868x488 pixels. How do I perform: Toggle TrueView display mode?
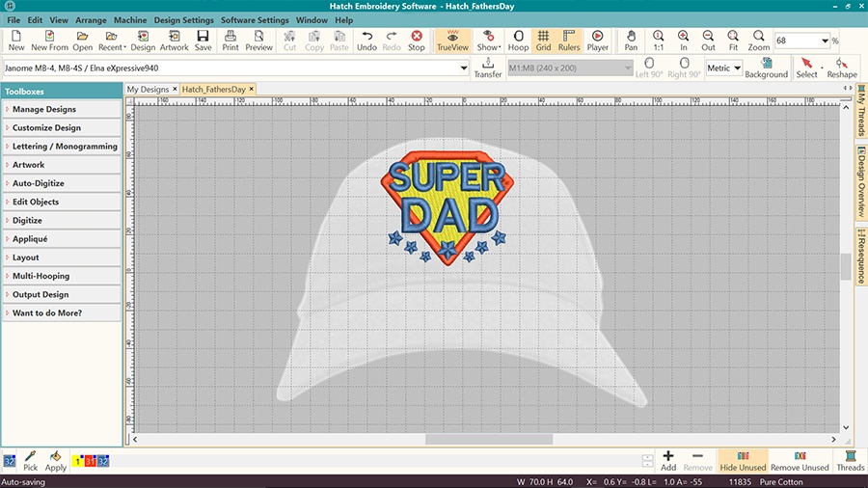pos(452,40)
